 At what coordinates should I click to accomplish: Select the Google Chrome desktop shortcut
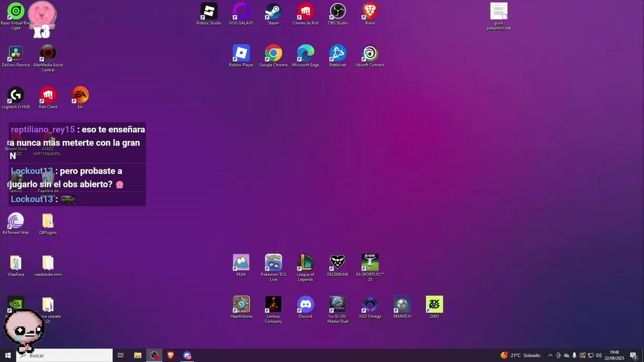273,56
